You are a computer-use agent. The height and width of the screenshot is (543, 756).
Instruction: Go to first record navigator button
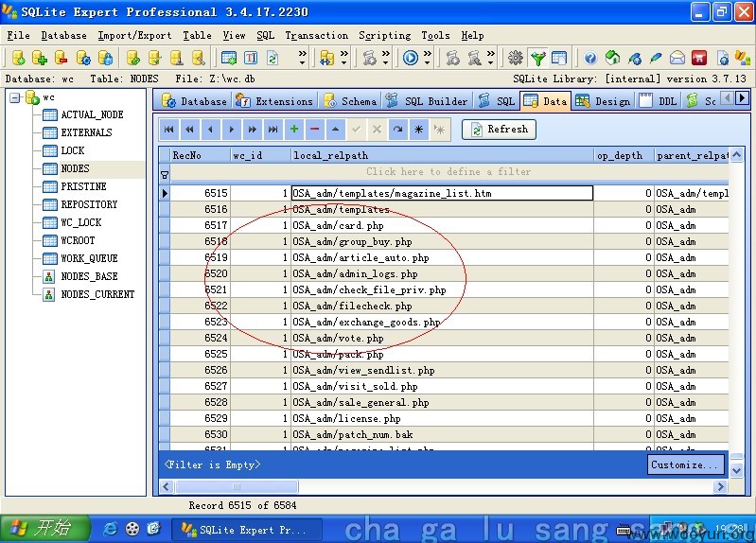pos(168,130)
